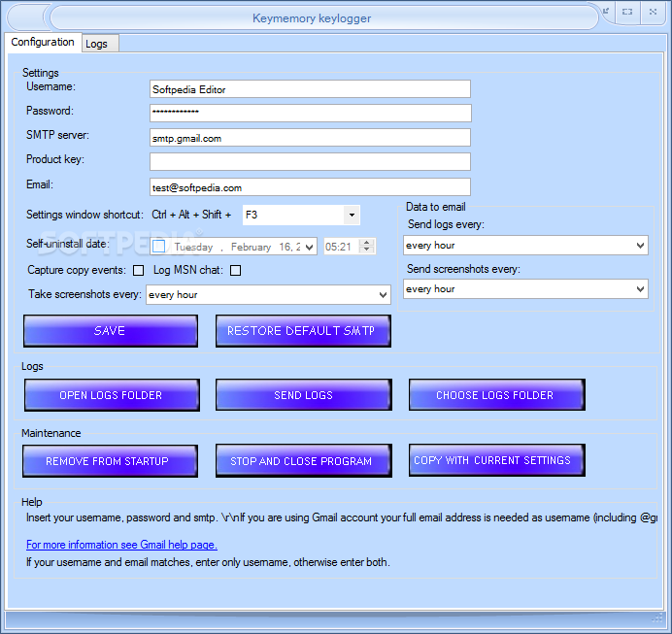Minimize the Keymemory keylogger window
Screen dimensions: 672x634
[606, 12]
